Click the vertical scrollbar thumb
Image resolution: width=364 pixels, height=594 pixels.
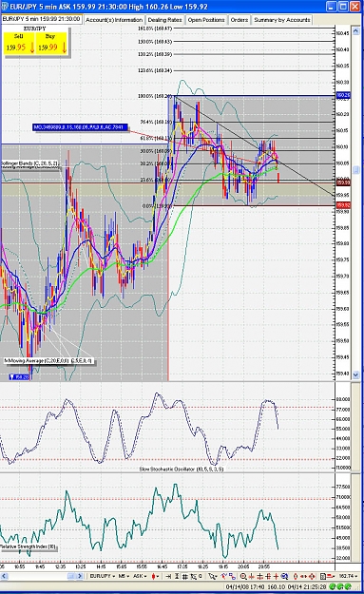coord(356,170)
